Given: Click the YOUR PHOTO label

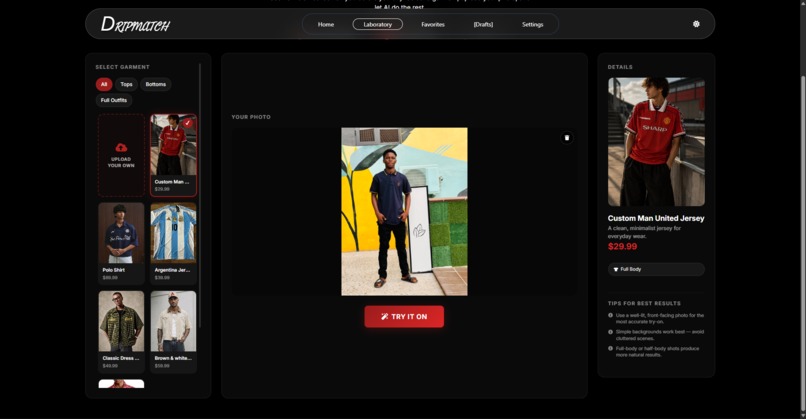Looking at the screenshot, I should click(251, 117).
